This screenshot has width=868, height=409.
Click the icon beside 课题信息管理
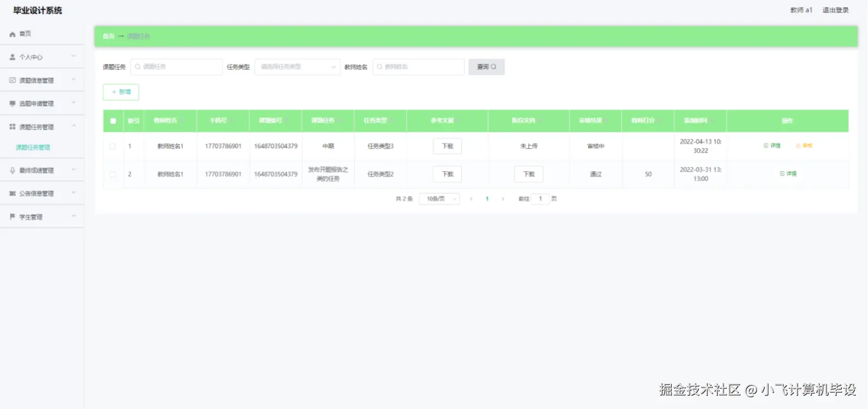tap(13, 80)
